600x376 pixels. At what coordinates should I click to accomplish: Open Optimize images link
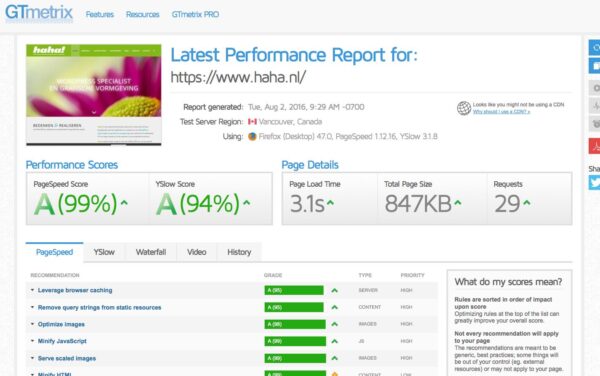[61, 324]
